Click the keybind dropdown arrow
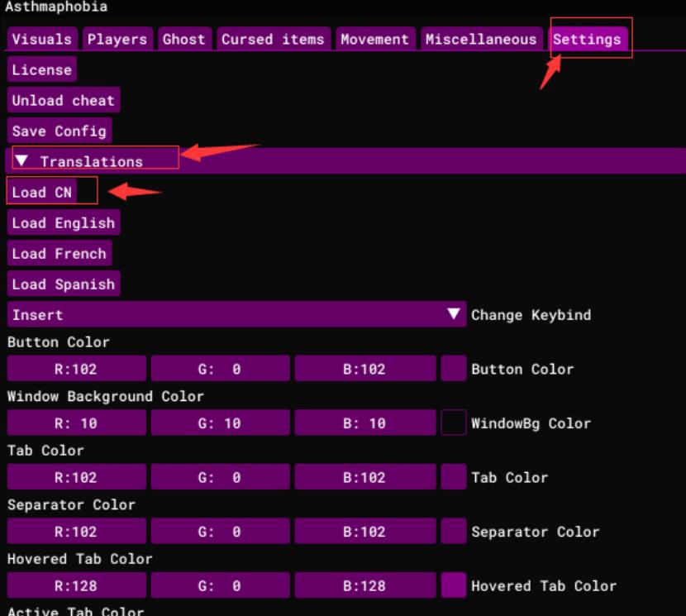This screenshot has height=616, width=686. click(x=454, y=313)
